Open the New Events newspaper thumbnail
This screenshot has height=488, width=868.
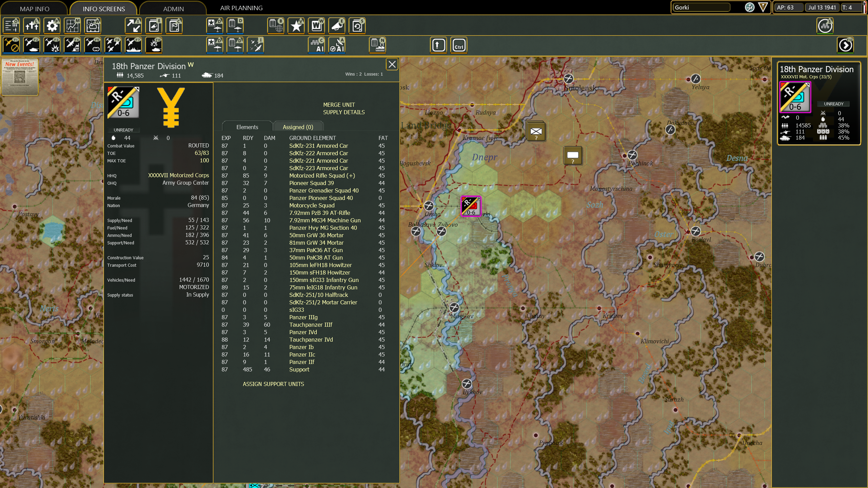coord(20,77)
